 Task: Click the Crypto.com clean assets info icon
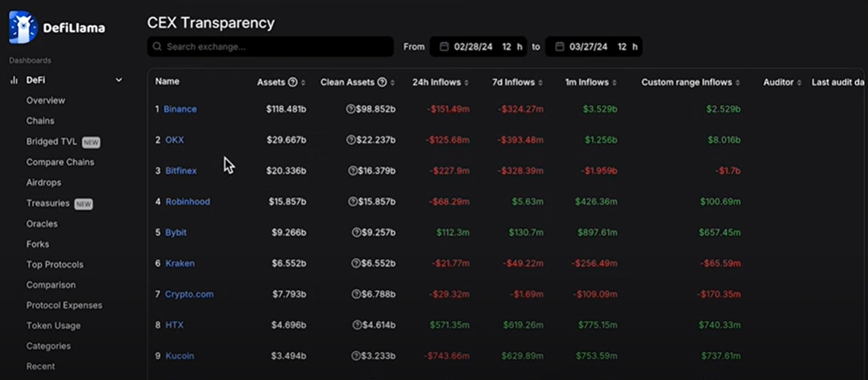click(356, 295)
